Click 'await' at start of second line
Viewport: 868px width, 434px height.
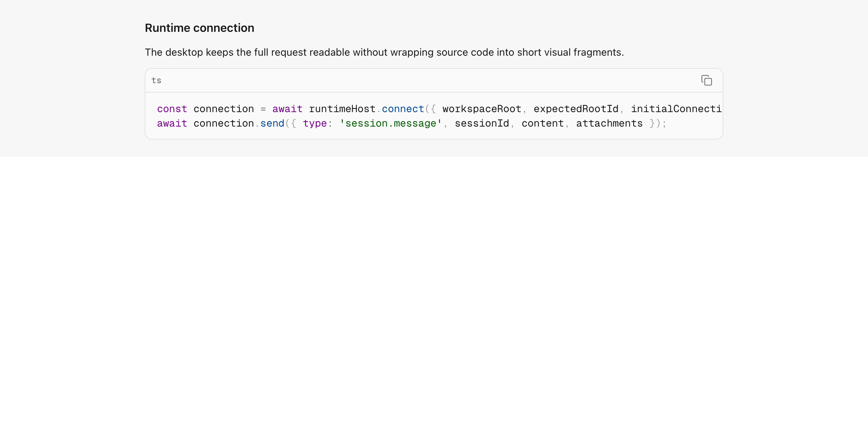click(x=172, y=123)
